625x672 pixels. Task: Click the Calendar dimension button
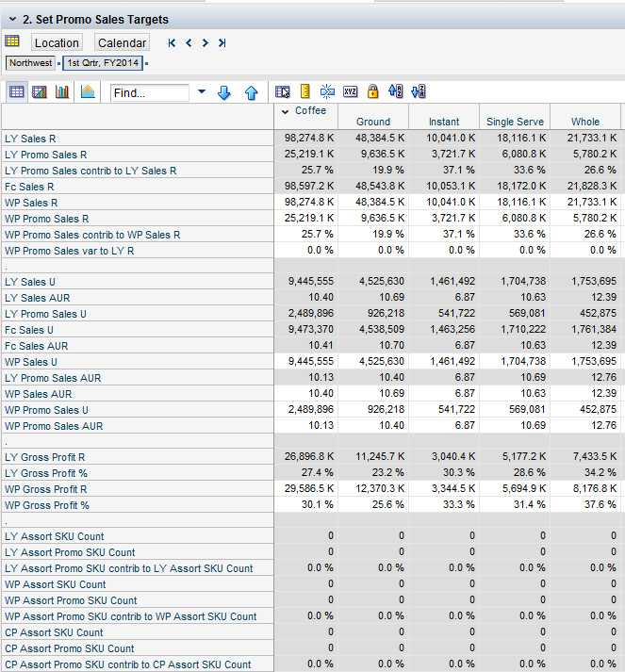(122, 42)
